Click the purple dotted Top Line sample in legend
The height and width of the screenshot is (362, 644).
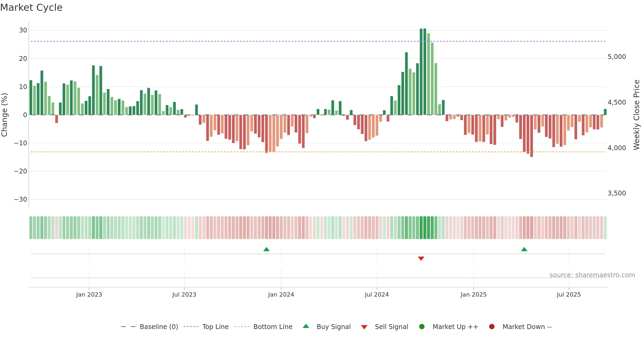(x=191, y=327)
